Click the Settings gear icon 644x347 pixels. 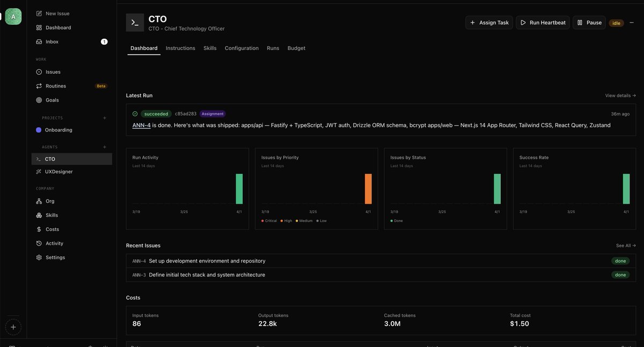tap(39, 257)
